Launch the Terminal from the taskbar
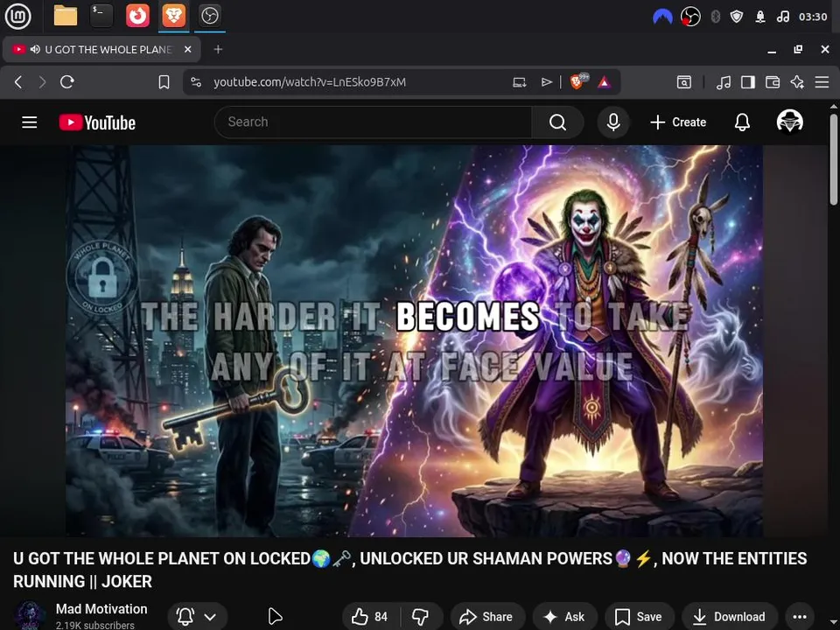This screenshot has height=630, width=840. (x=101, y=16)
